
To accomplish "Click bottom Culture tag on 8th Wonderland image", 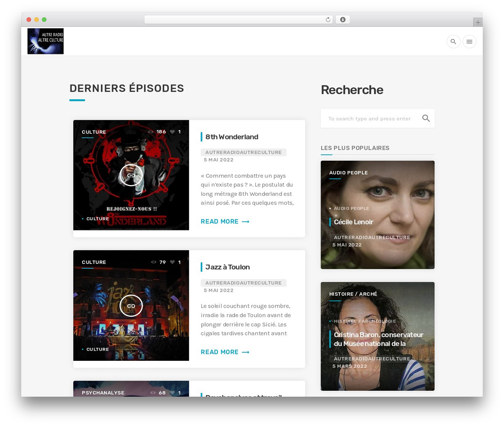I will pyautogui.click(x=98, y=219).
